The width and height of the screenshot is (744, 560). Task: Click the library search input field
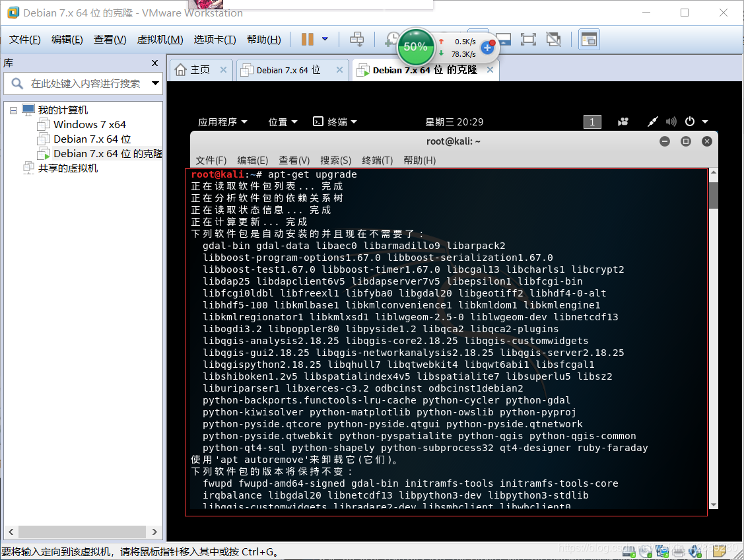[85, 83]
